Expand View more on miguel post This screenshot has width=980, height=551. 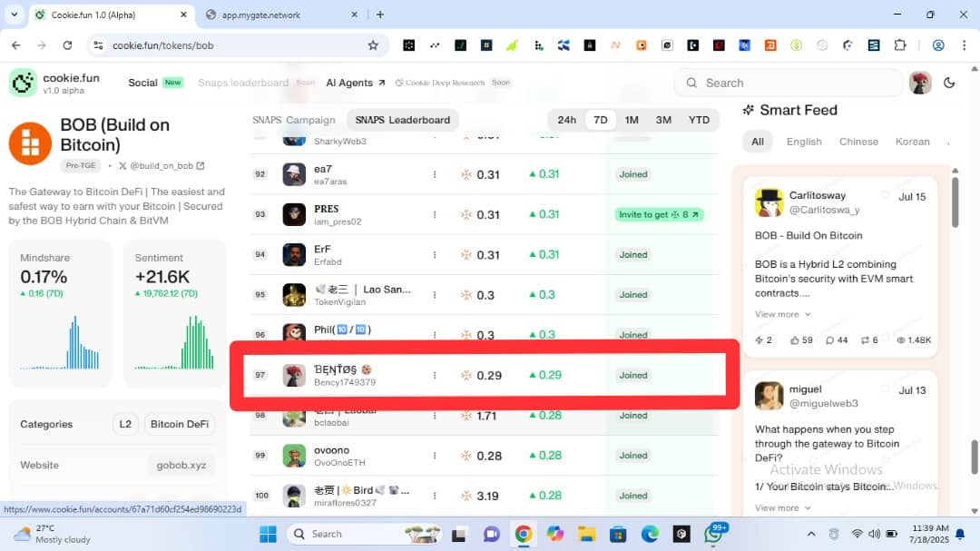coord(782,507)
